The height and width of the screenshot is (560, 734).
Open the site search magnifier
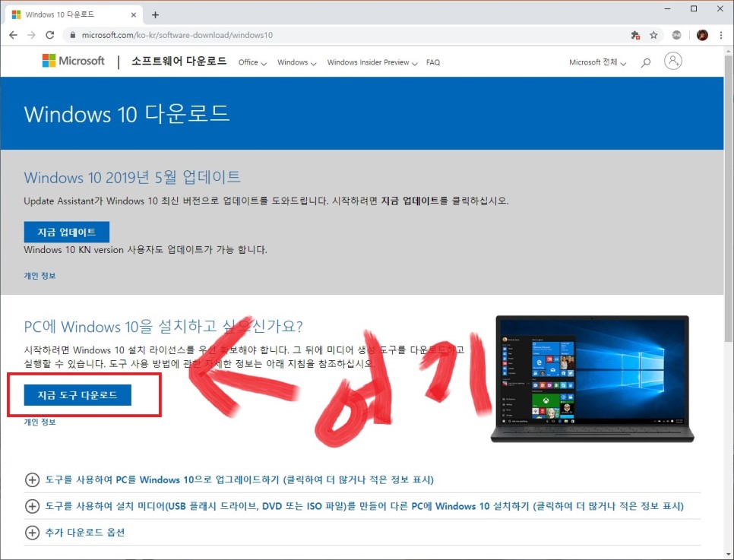coord(646,62)
